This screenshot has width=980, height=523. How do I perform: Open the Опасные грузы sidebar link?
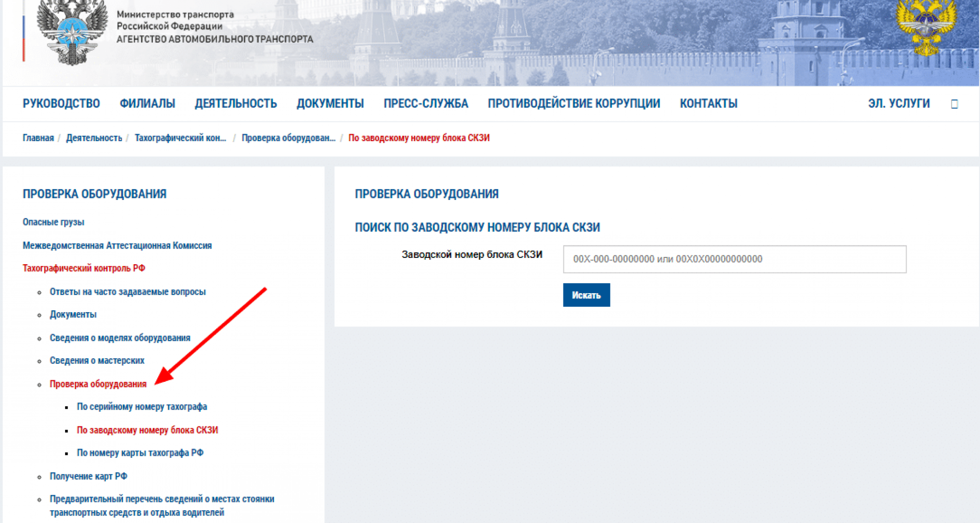53,222
